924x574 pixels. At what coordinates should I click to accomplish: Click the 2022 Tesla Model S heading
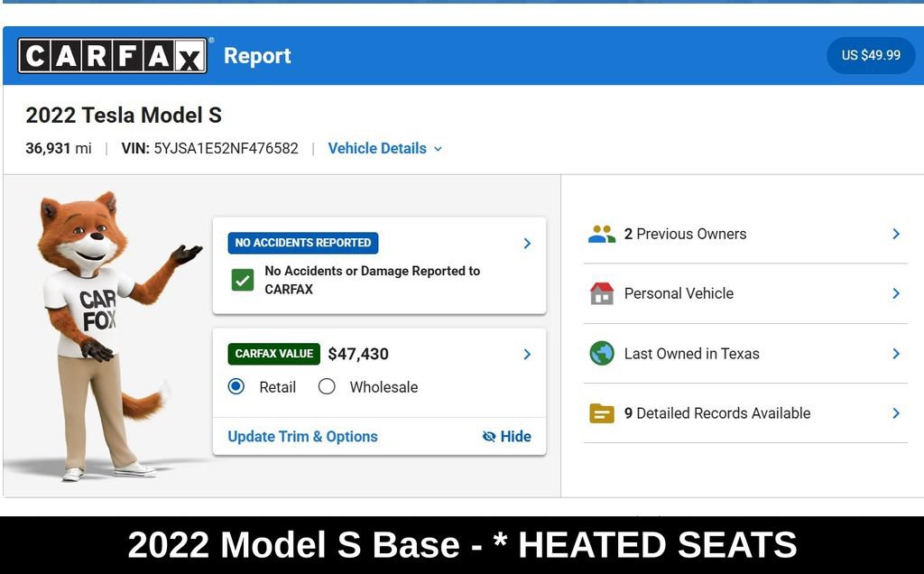(124, 116)
